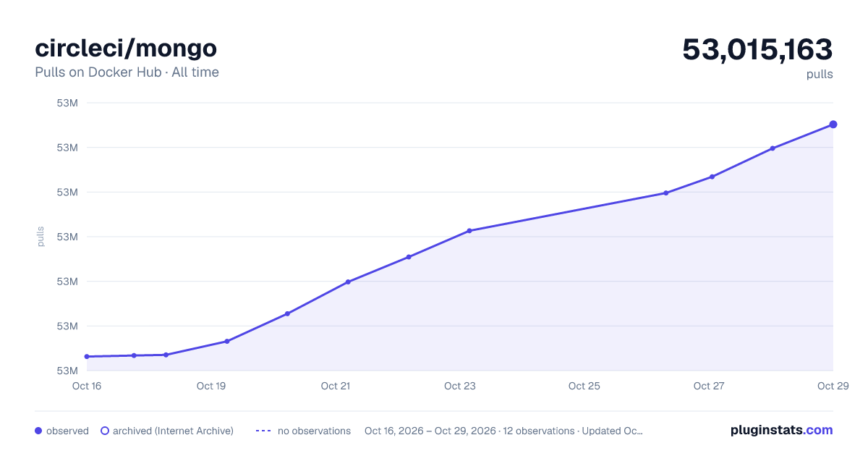Click the Oct 16 x-axis label

tap(87, 386)
